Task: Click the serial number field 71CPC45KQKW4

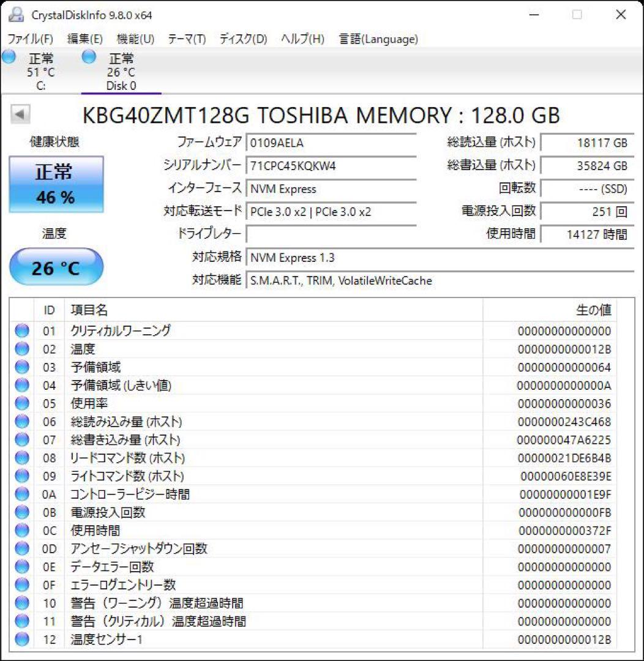Action: pos(331,165)
